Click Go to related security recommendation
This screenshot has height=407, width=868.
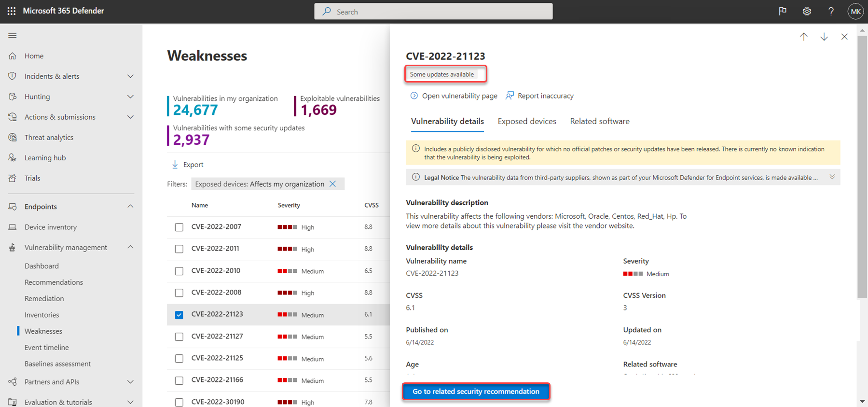(x=476, y=392)
